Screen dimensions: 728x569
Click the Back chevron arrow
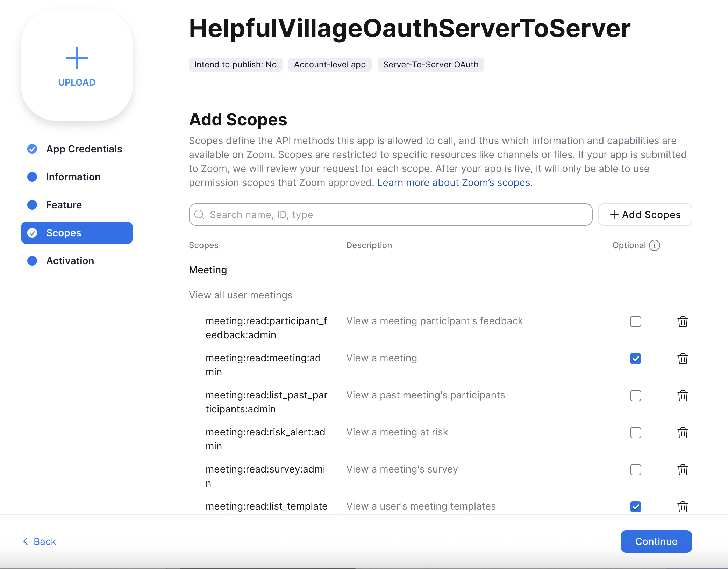point(26,541)
